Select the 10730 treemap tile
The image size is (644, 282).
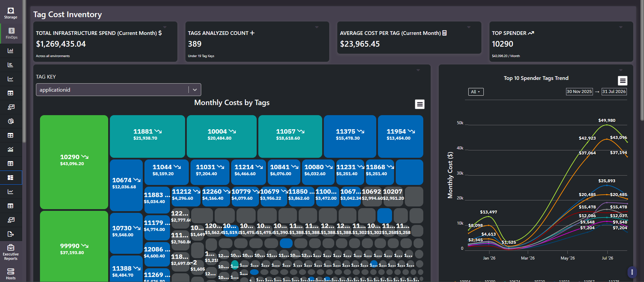point(126,233)
